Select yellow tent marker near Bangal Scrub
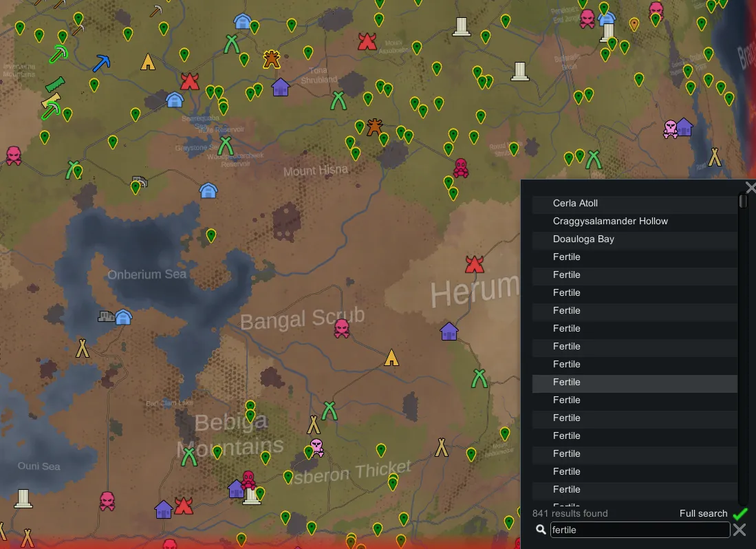Screen dimensions: 756x549 (x=391, y=358)
